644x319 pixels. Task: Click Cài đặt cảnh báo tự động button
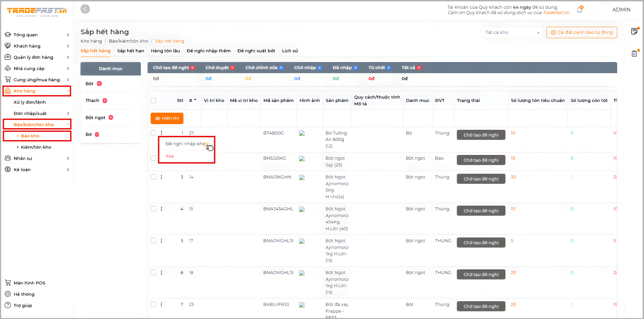pyautogui.click(x=581, y=33)
